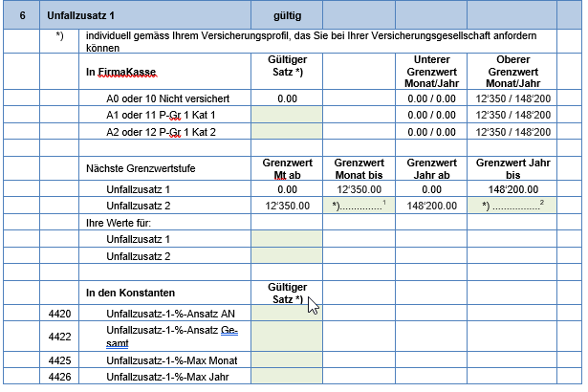This screenshot has height=392, width=588.
Task: Click the 'Grenzwert Mt ab' column header
Action: 287,167
